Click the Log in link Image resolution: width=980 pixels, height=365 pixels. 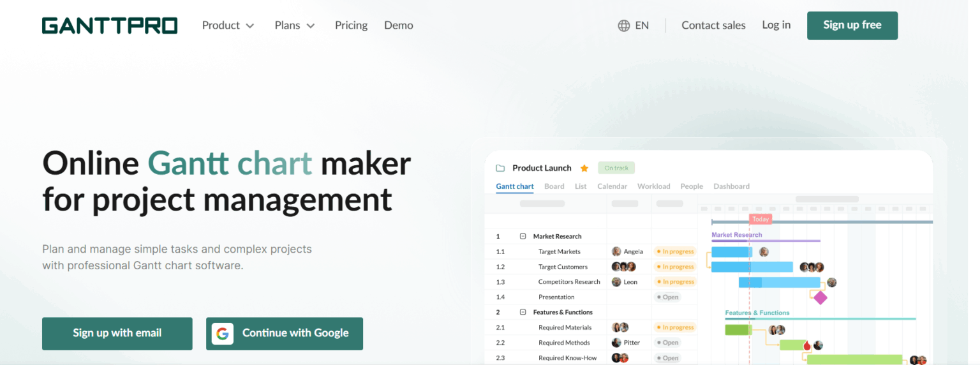(x=776, y=25)
